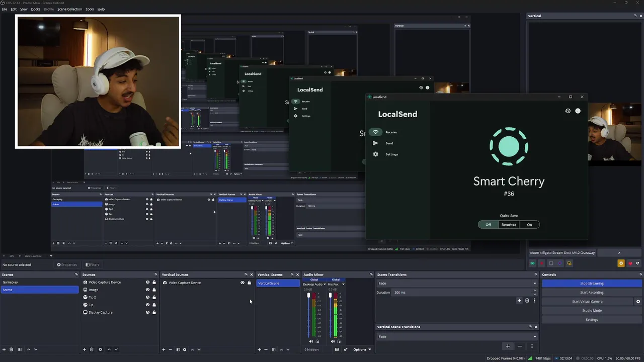Open scene filters icon in Scenes panel

coord(20,349)
